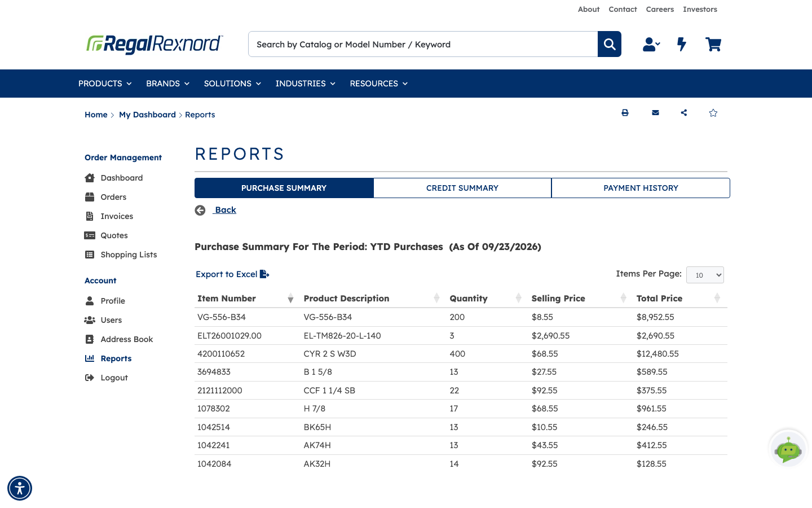Expand the Products menu
Image resolution: width=812 pixels, height=508 pixels.
pyautogui.click(x=105, y=84)
